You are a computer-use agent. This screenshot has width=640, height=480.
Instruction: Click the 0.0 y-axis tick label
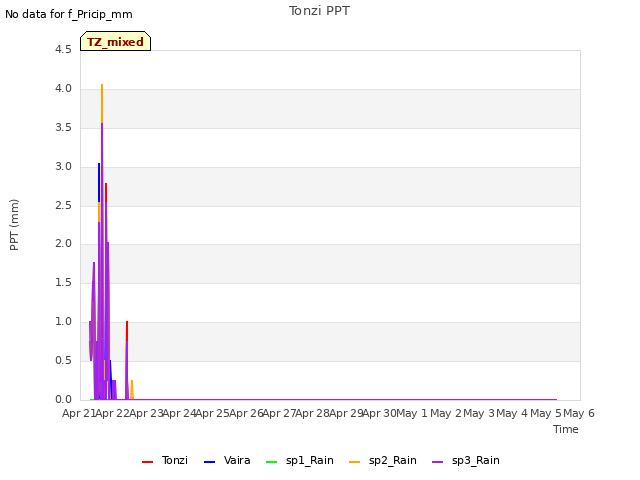point(63,400)
